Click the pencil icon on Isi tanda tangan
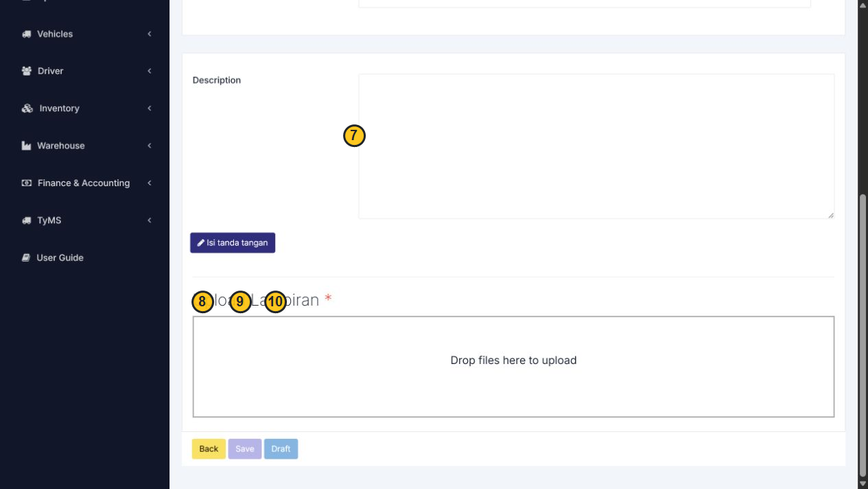 (x=201, y=242)
